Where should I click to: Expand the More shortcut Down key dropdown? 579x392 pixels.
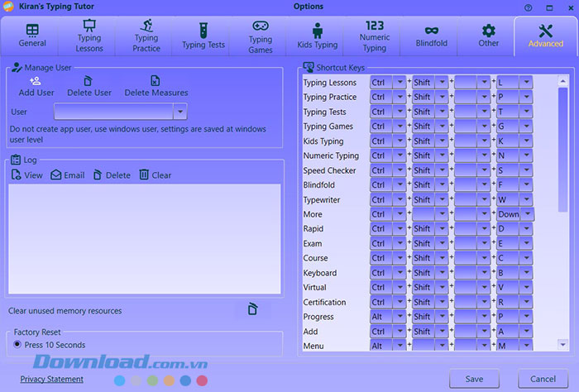(527, 214)
